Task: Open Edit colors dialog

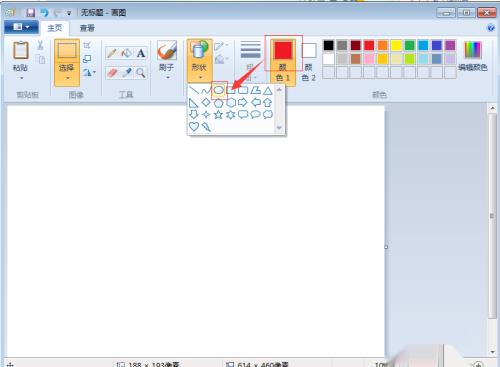Action: tap(473, 56)
